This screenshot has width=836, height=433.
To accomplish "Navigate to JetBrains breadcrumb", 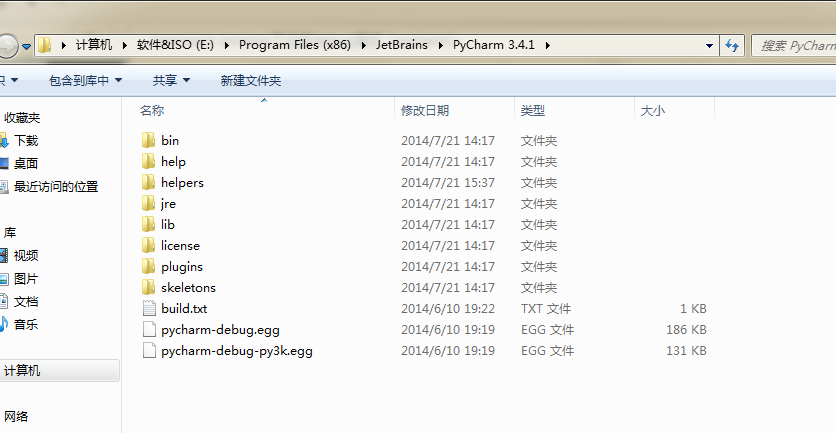I will pos(401,45).
